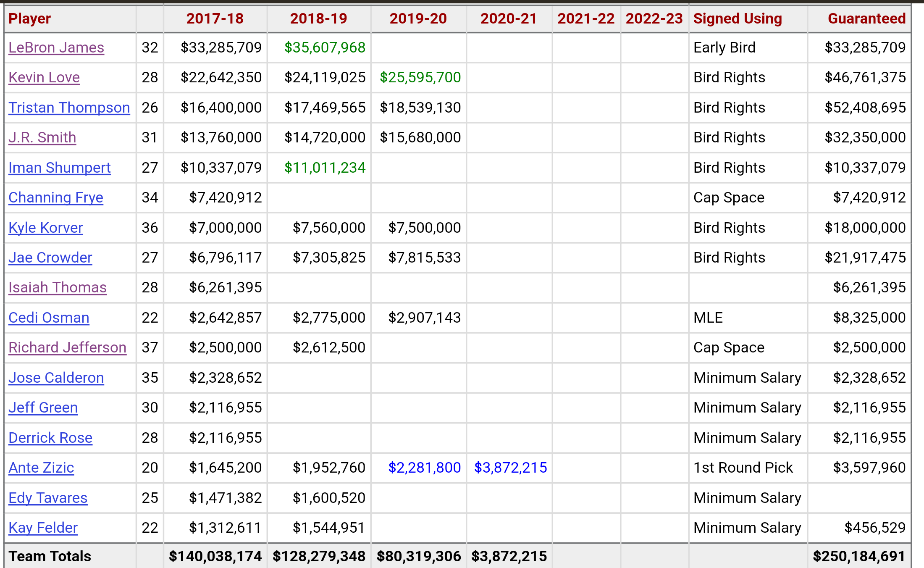924x568 pixels.
Task: Open Kyle Korver's player link
Action: pos(45,228)
